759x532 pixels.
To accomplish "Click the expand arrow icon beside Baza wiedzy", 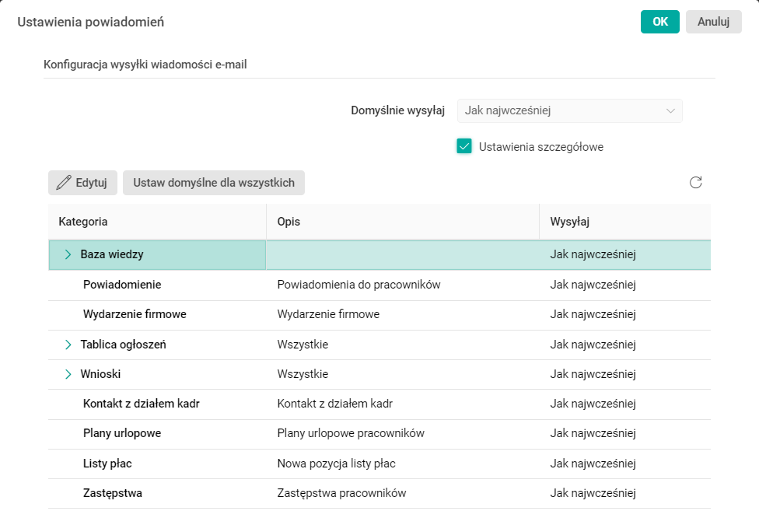I will [67, 254].
